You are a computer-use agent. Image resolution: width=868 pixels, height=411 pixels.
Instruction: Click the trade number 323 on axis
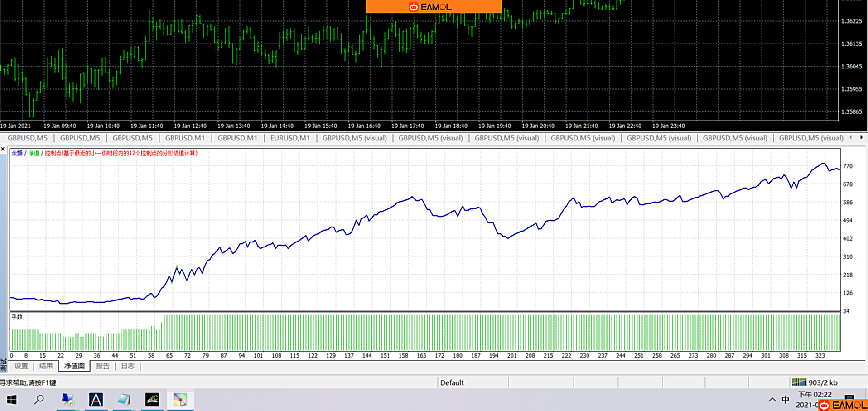[820, 356]
